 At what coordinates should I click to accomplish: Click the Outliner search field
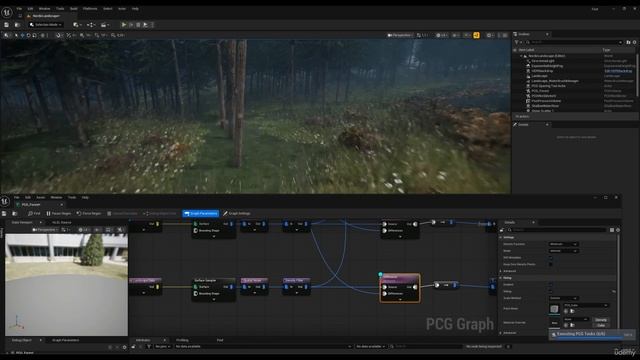[572, 42]
